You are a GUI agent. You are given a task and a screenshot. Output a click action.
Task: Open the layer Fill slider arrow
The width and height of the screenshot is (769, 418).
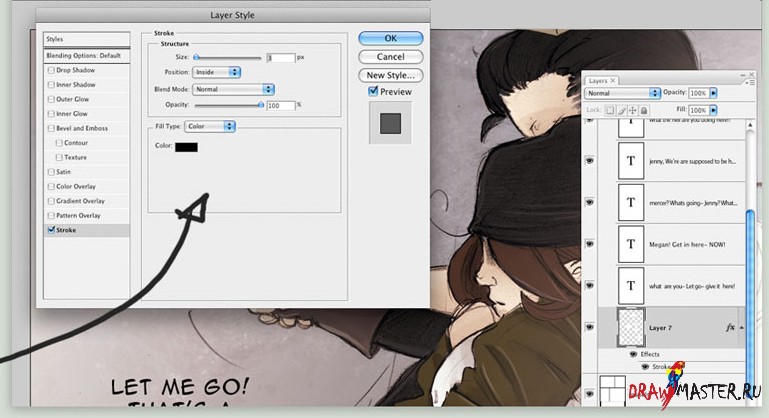(713, 110)
